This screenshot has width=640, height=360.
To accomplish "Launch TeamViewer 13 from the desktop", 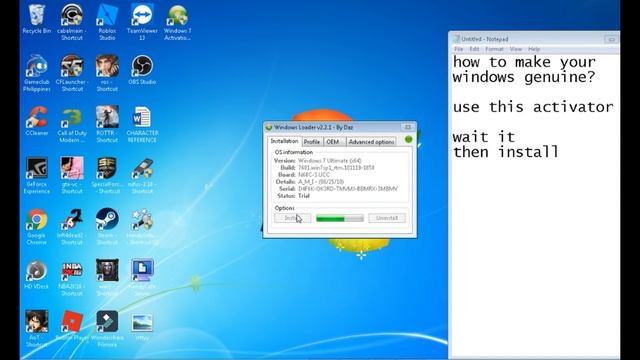I will coord(142,16).
